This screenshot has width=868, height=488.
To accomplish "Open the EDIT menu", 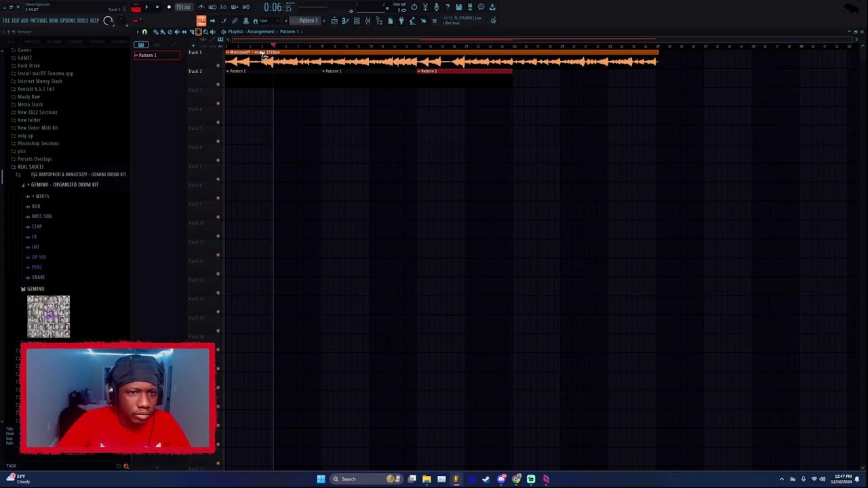I will tap(16, 21).
